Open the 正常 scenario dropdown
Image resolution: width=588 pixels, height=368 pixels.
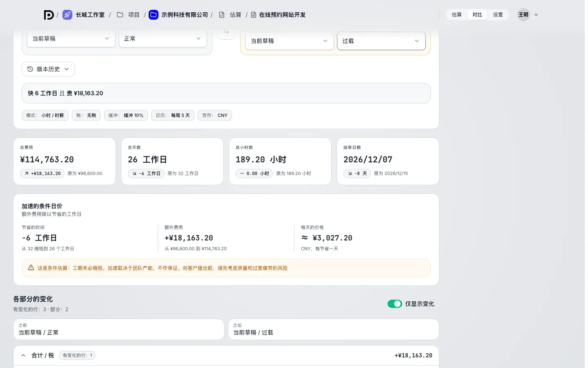tap(163, 38)
